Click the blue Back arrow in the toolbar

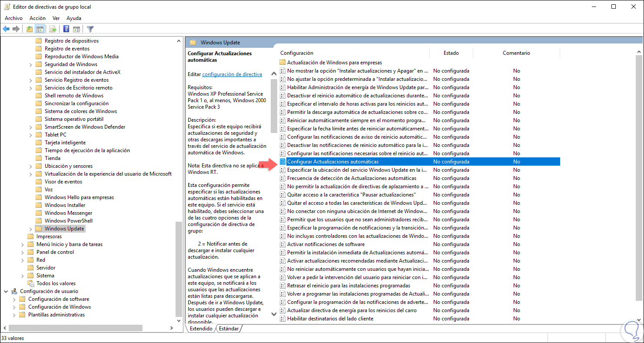click(x=6, y=29)
